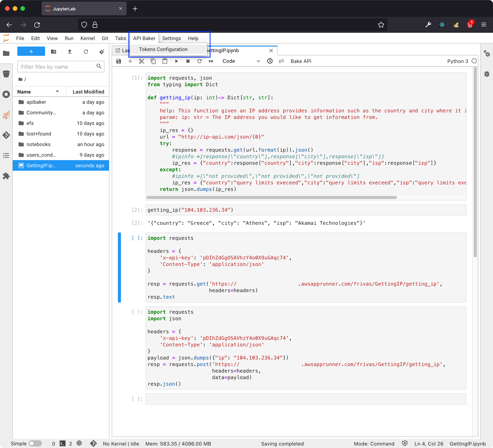Open the notebooks folder in file browser
Viewport: 493px width, 448px height.
[38, 144]
